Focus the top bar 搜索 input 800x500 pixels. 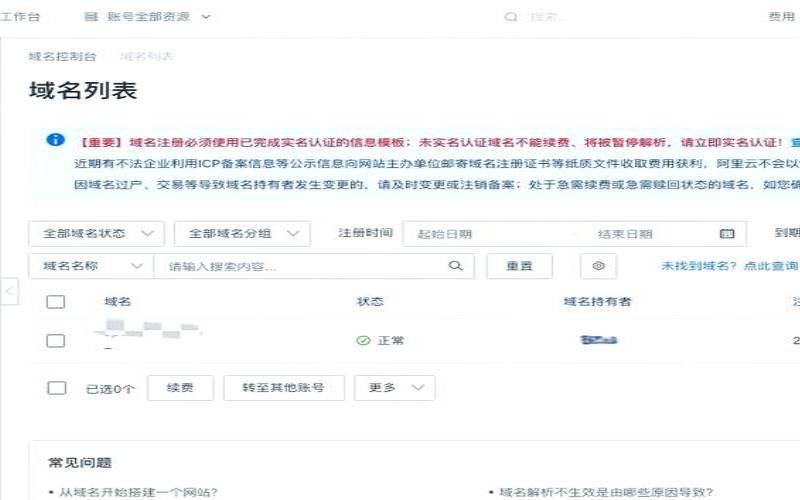point(547,17)
